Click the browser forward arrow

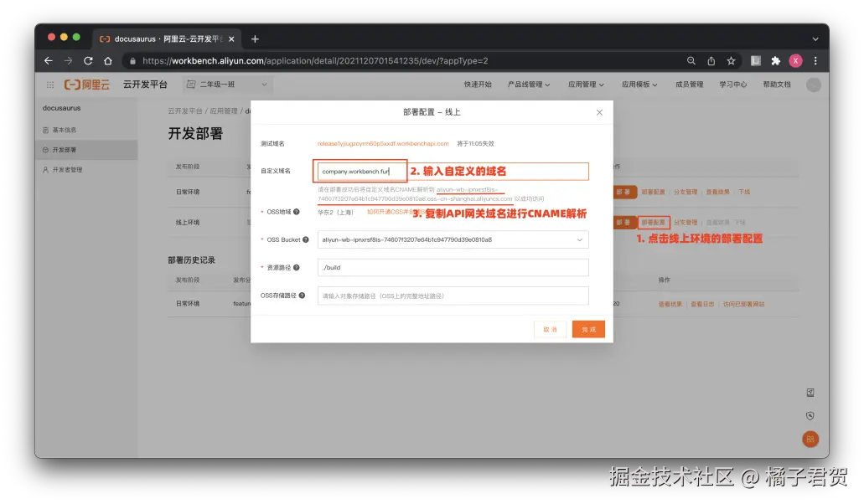(x=68, y=61)
